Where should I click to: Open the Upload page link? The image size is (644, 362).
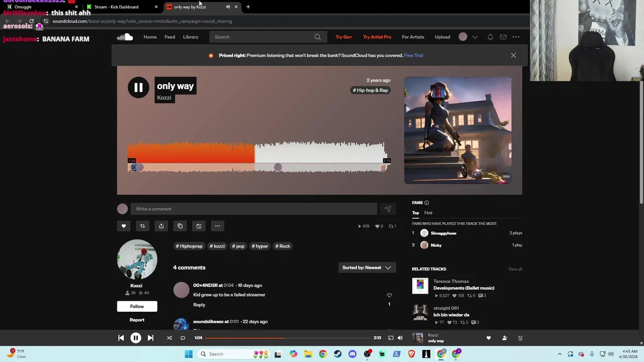coord(442,37)
